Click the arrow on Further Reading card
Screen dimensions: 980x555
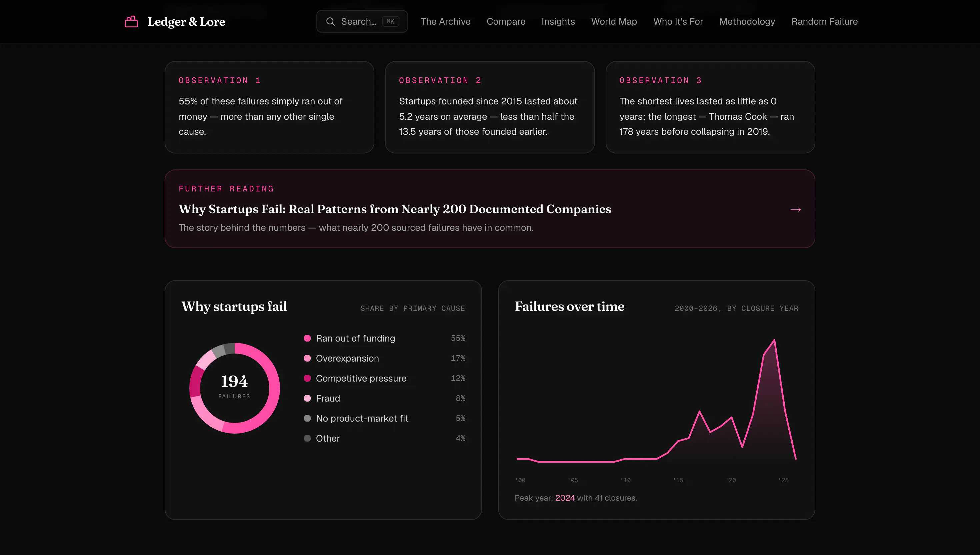[x=795, y=209]
